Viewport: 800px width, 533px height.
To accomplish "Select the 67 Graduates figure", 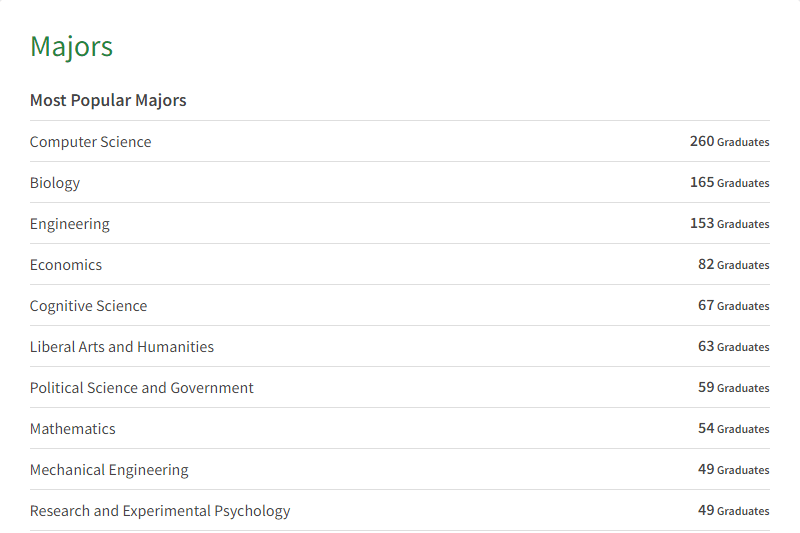I will click(x=733, y=306).
